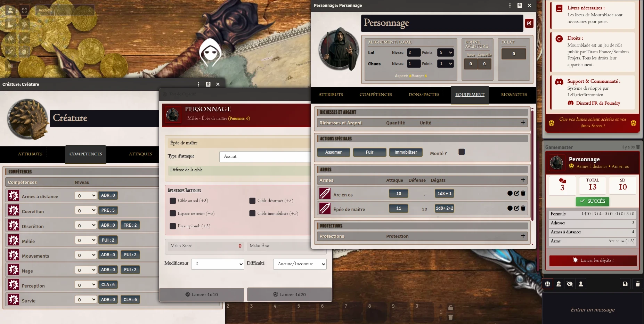Click the chat message input field
This screenshot has width=644, height=324.
[593, 309]
